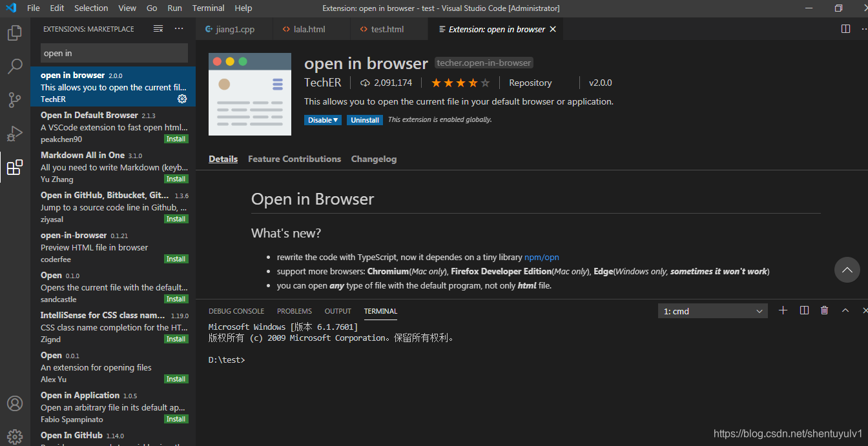The width and height of the screenshot is (868, 446).
Task: Clear the extensions search filter icon
Action: tap(158, 28)
